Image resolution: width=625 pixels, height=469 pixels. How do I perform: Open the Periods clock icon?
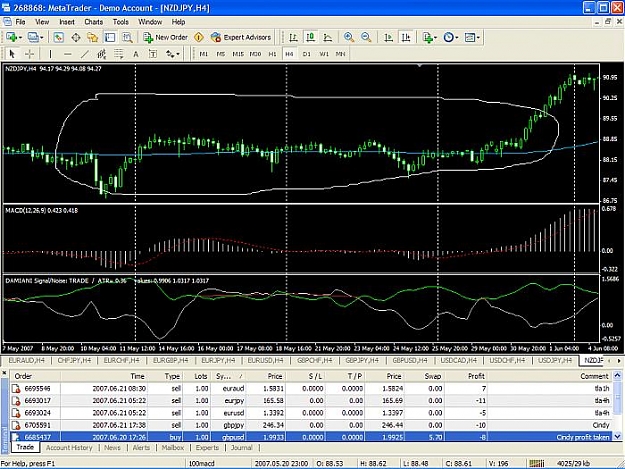coord(449,37)
